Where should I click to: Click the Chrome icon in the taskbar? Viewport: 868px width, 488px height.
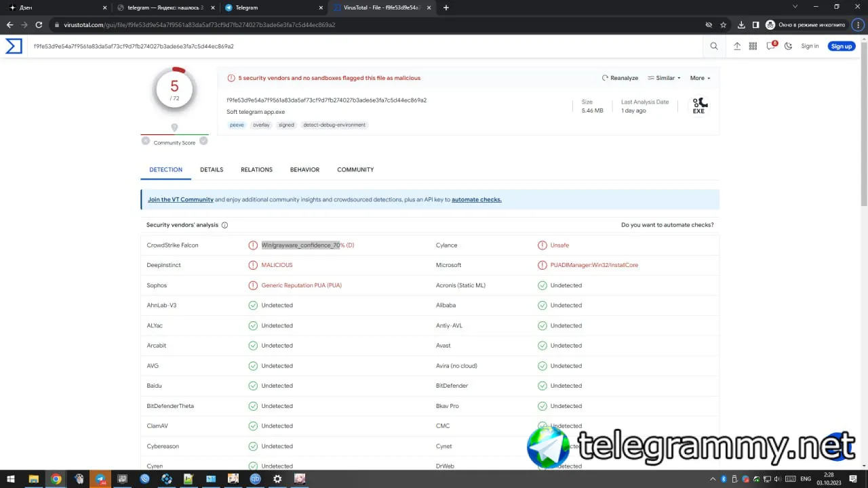coord(56,479)
